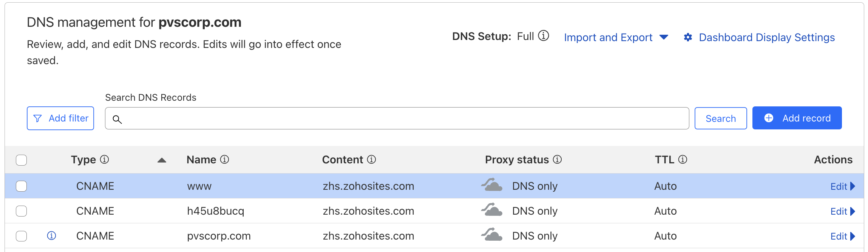This screenshot has width=868, height=252.
Task: Click the info icon beside Type header
Action: 104,160
